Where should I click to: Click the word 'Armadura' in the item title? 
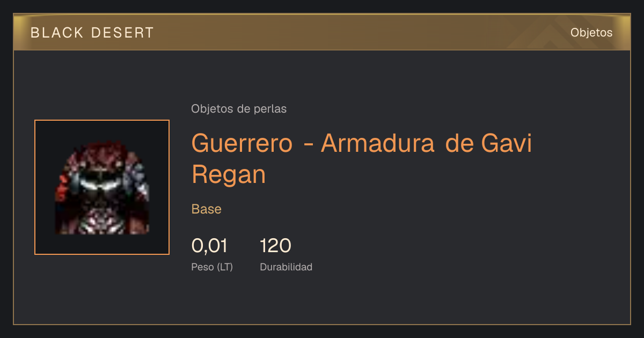pos(378,144)
